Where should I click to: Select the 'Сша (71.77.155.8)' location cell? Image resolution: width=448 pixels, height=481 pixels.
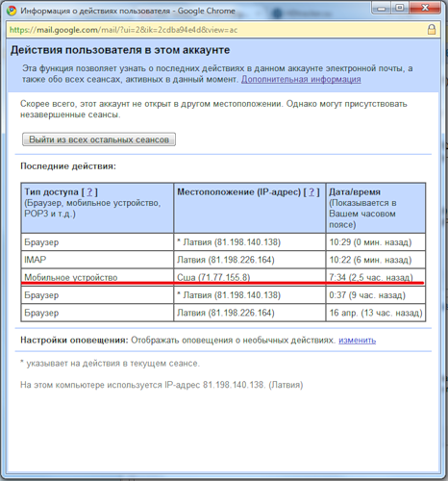250,277
